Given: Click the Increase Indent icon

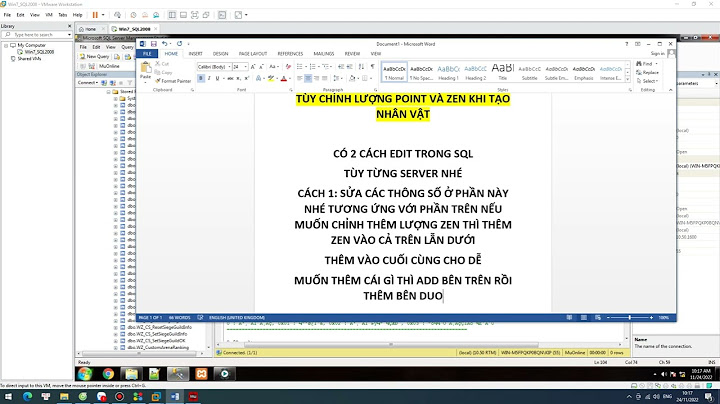Looking at the screenshot, I should click(349, 67).
